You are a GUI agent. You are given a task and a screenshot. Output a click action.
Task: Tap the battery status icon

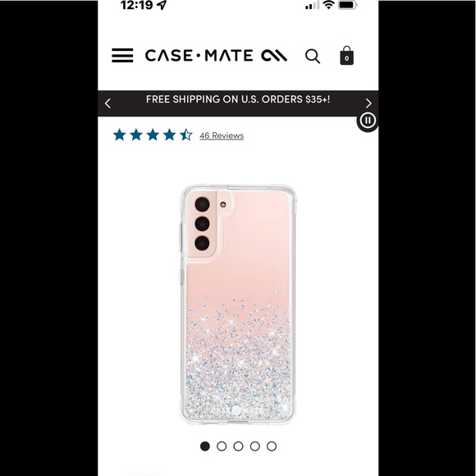point(348,5)
